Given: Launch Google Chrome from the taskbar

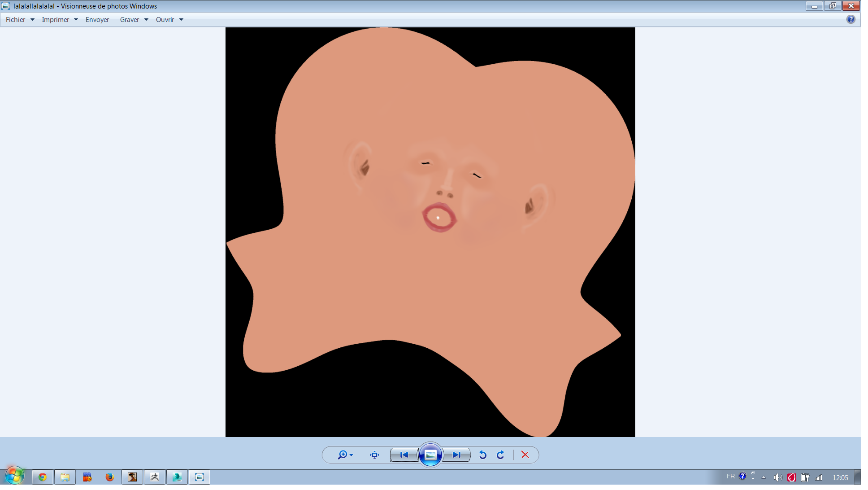Looking at the screenshot, I should [x=43, y=477].
